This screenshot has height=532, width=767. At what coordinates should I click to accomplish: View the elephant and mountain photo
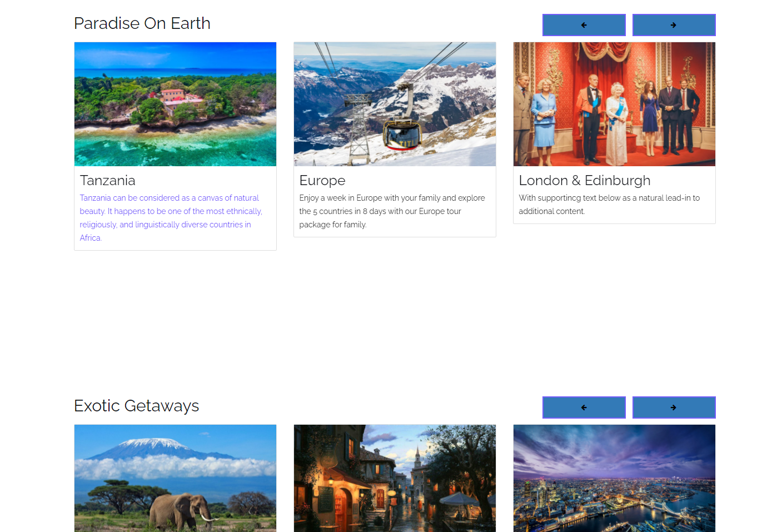point(175,478)
